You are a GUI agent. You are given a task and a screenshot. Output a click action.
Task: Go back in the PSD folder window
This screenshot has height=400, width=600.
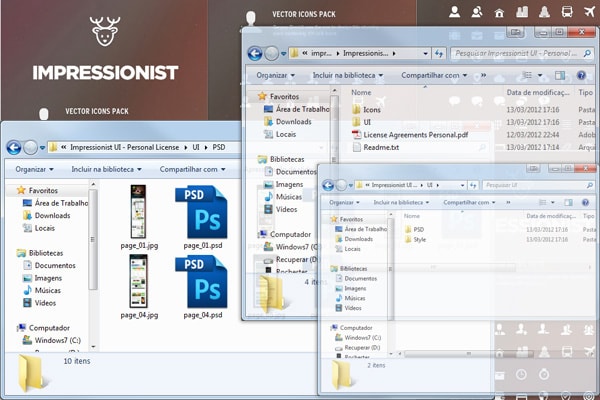(14, 147)
